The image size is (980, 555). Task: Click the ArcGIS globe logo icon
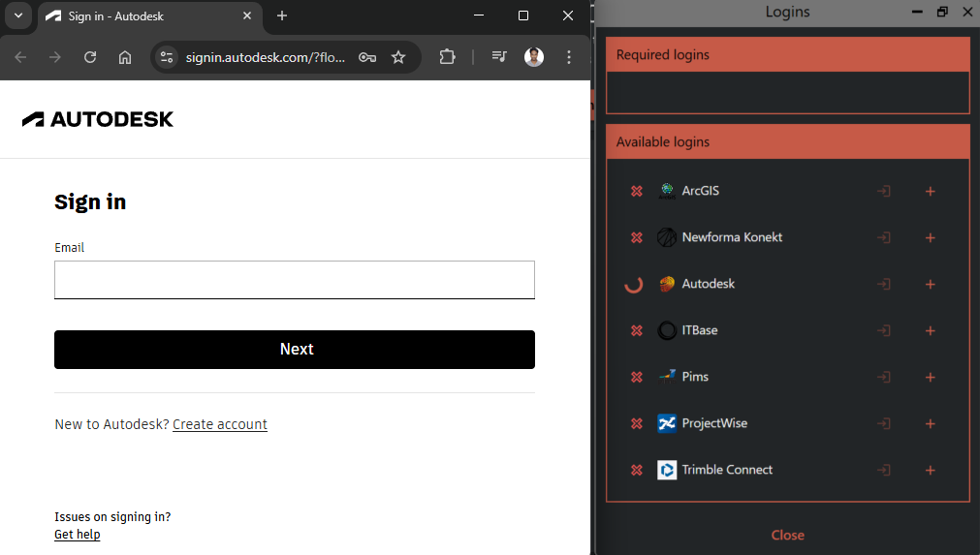click(667, 191)
